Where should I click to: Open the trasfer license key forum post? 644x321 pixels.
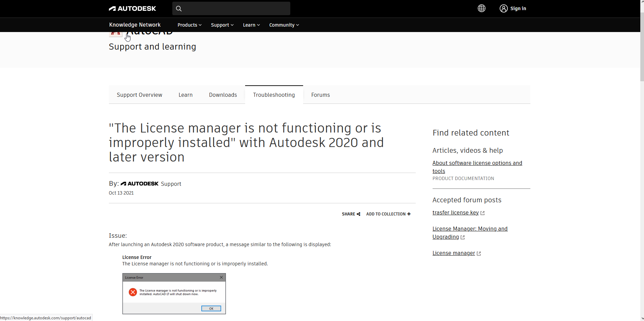point(456,212)
